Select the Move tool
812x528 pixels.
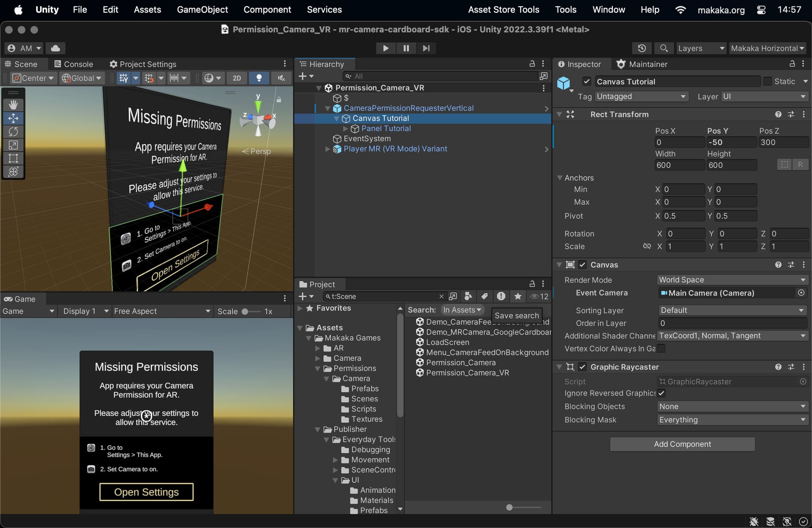click(13, 118)
